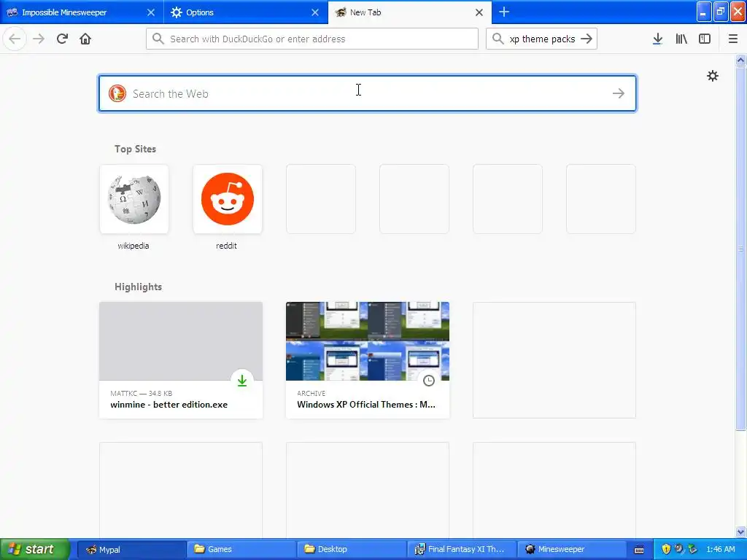Click the clock history icon on Archive card
747x560 pixels.
click(x=429, y=381)
